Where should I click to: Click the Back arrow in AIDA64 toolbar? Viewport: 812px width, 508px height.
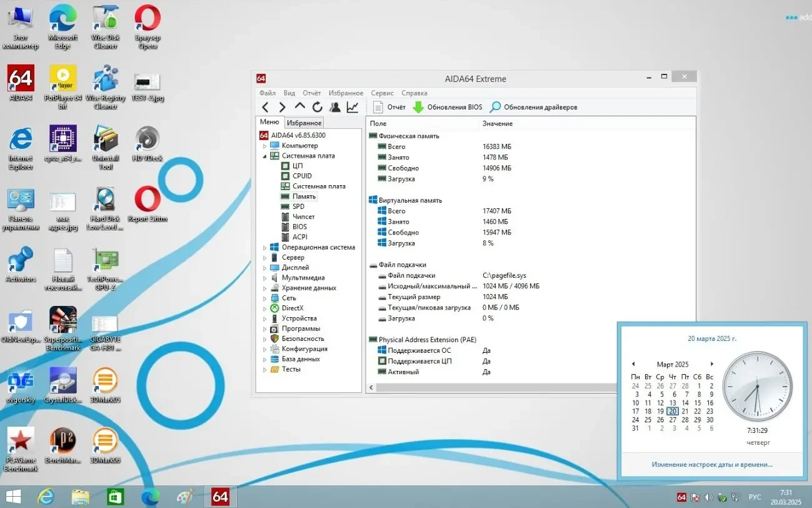click(266, 107)
